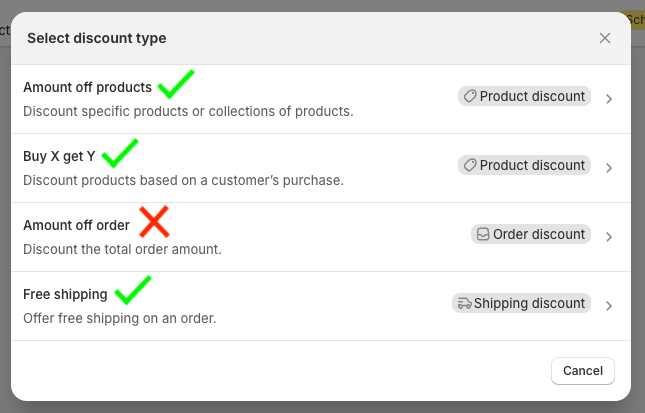The height and width of the screenshot is (413, 645).
Task: Click the Cancel button
Action: click(x=583, y=371)
